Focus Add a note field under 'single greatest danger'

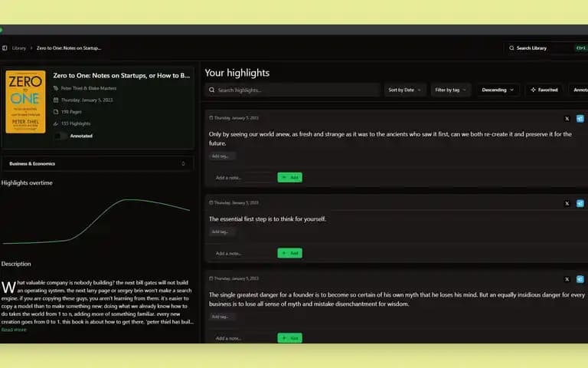243,338
